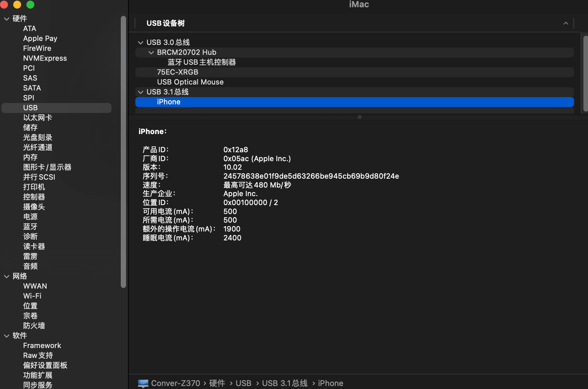Click the 0x12a8 product ID value

(x=236, y=150)
